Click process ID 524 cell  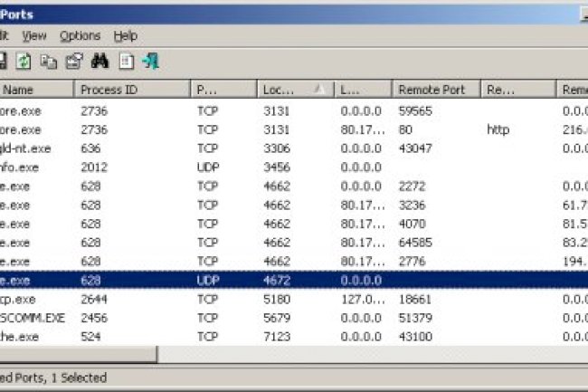pos(90,337)
